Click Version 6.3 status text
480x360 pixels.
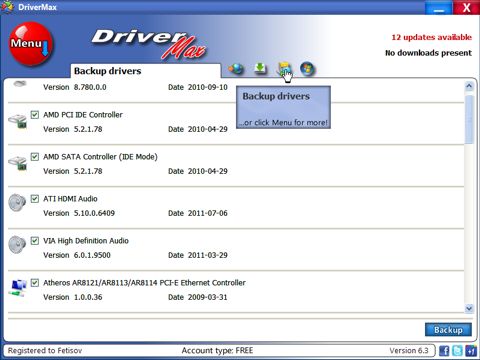pos(409,350)
